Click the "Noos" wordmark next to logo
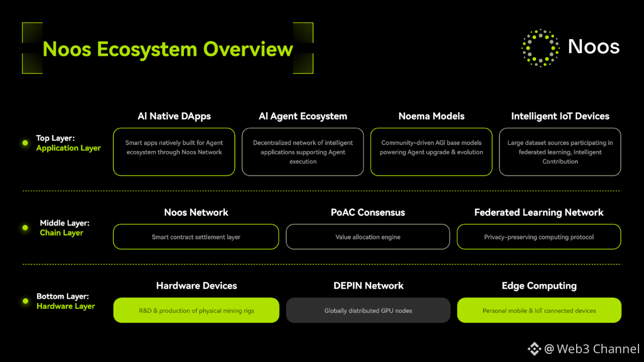 pyautogui.click(x=594, y=47)
